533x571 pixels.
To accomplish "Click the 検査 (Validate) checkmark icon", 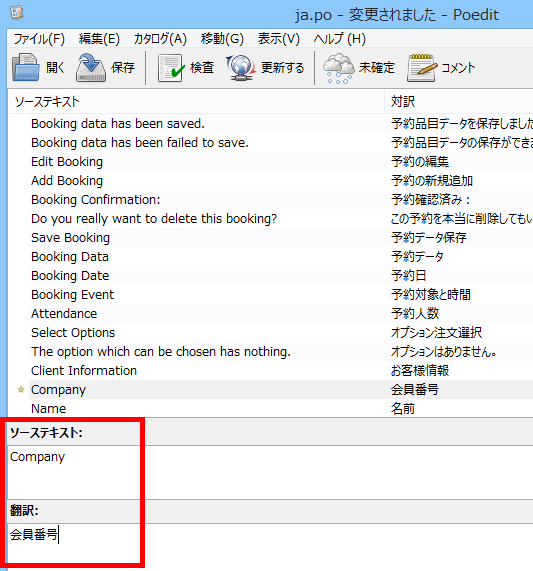I will (x=171, y=68).
